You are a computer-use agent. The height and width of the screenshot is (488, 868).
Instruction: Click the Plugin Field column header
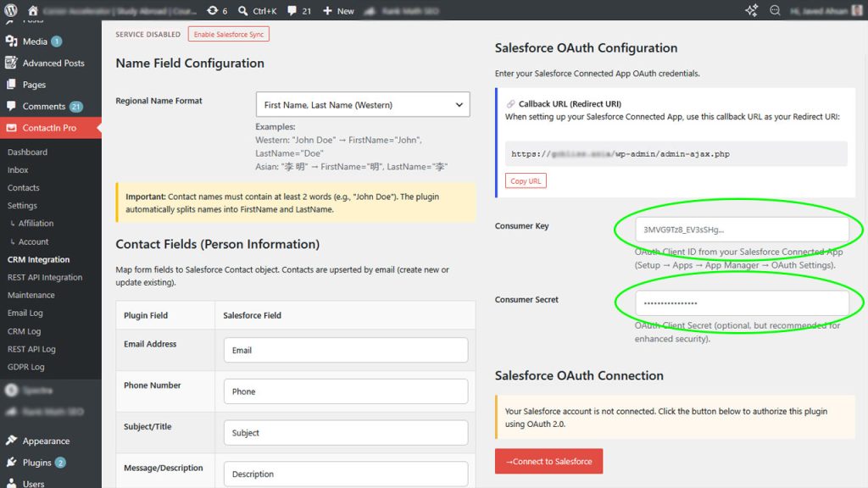coord(146,315)
